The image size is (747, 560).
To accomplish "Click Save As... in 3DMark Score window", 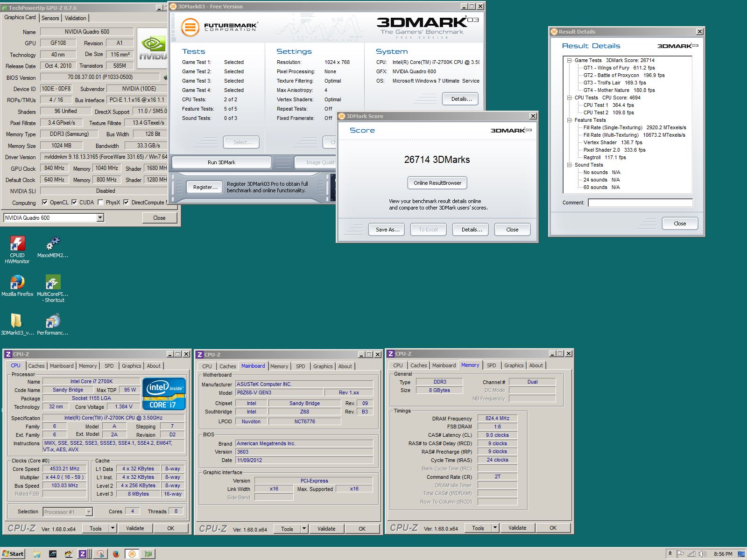I will tap(387, 230).
